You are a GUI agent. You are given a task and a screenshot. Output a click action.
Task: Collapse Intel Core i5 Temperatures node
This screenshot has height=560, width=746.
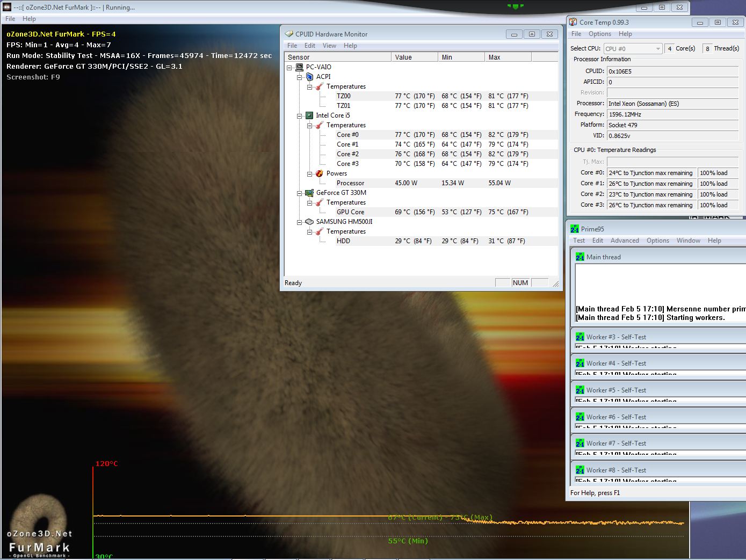click(x=310, y=126)
